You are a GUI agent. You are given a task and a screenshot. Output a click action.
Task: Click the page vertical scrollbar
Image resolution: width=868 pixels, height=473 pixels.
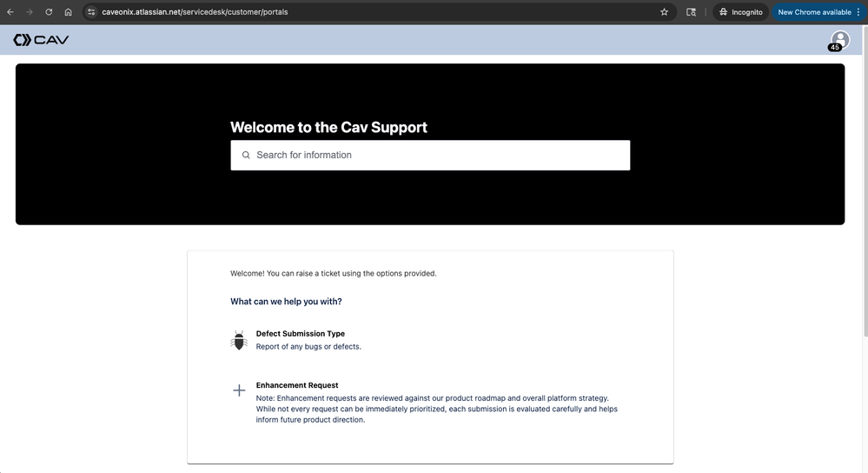[x=865, y=180]
